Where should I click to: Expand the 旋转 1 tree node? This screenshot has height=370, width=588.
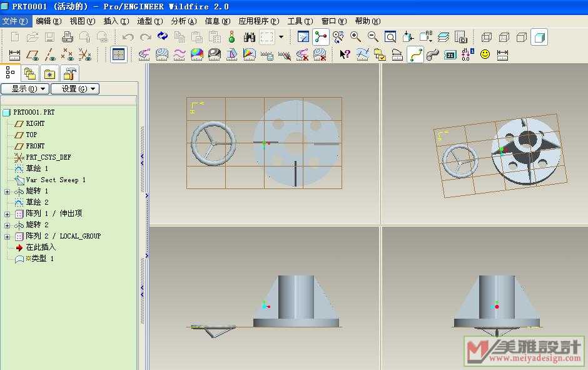click(x=8, y=192)
